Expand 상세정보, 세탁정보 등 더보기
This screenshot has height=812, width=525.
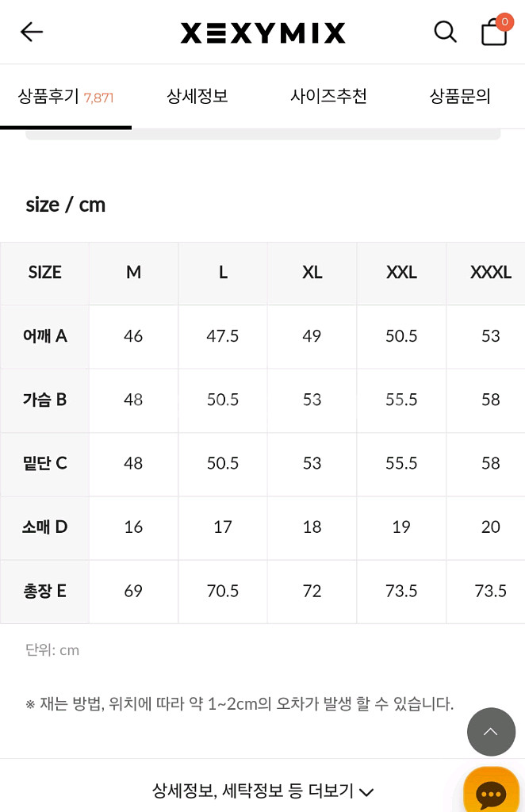coord(254,790)
